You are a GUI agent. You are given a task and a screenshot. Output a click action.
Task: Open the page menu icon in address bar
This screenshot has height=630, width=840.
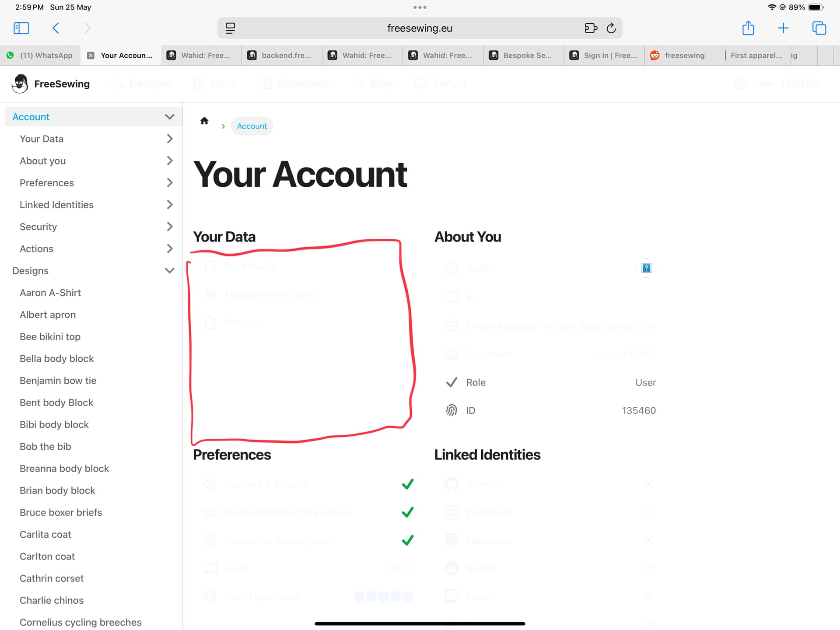pos(230,28)
